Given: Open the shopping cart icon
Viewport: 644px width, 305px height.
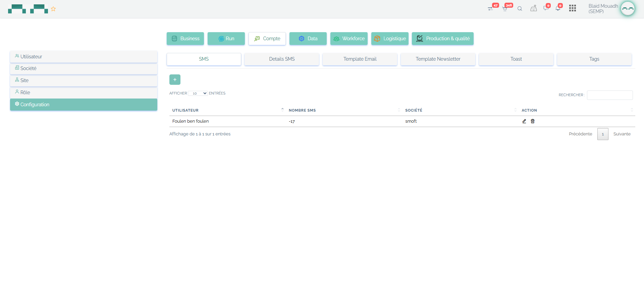Looking at the screenshot, I should pos(505,9).
